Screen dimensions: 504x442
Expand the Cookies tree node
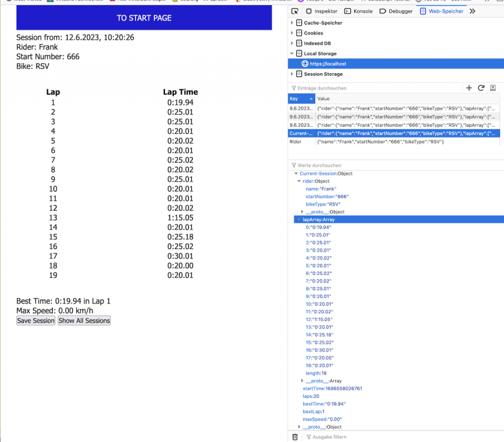point(292,33)
